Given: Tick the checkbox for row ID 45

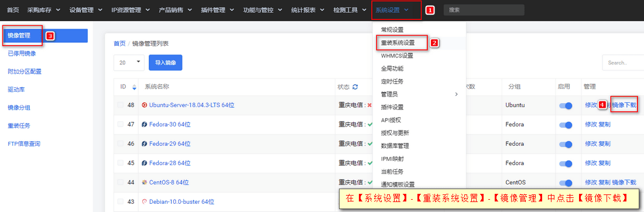Looking at the screenshot, I should (x=121, y=163).
